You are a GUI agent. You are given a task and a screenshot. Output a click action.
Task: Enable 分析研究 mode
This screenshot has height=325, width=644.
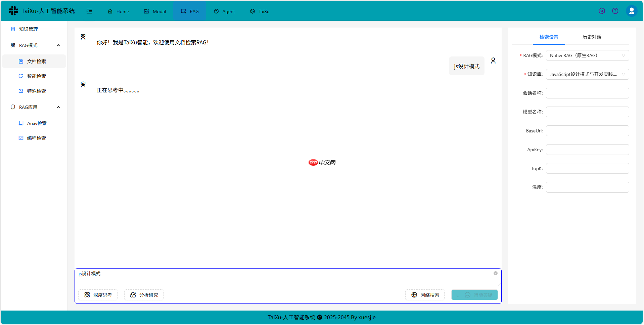(x=144, y=295)
